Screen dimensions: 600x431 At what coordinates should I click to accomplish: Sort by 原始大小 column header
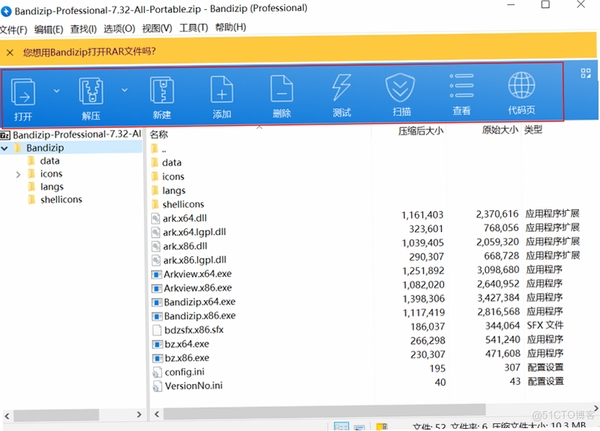(500, 130)
